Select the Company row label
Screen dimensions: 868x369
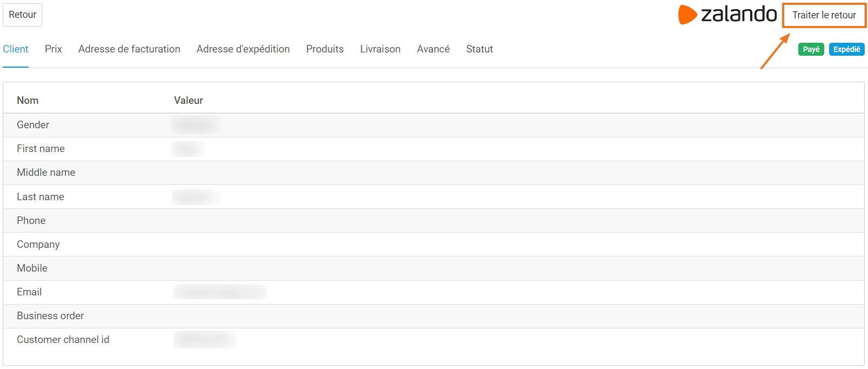click(x=38, y=245)
